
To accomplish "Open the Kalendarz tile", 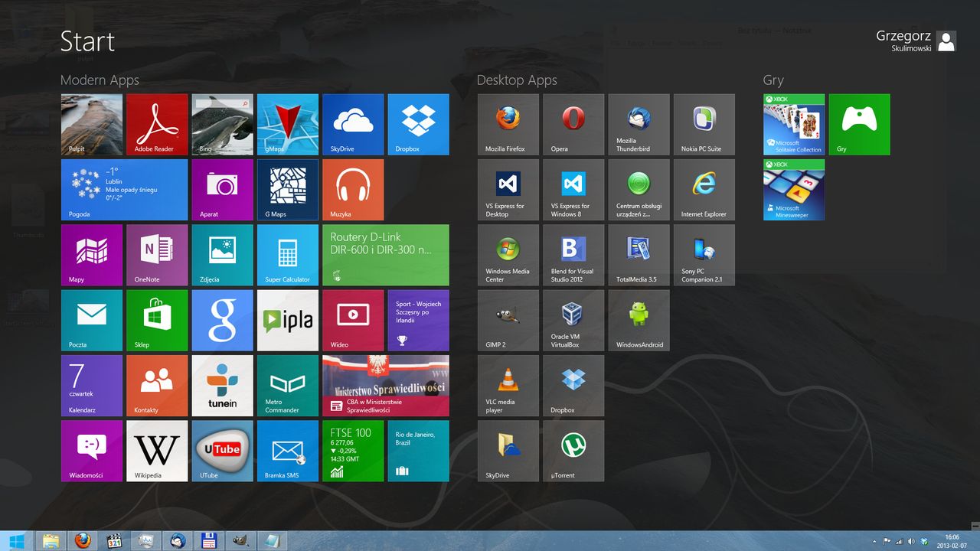I will (92, 386).
